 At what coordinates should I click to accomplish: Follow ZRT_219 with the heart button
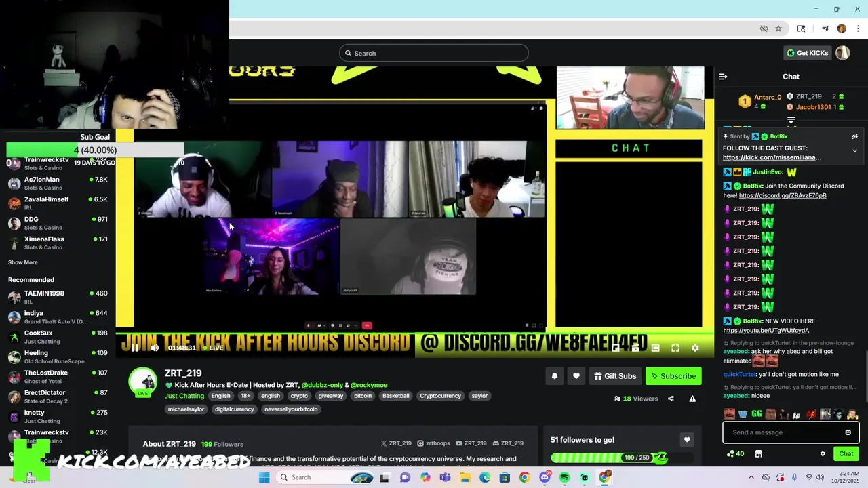pos(576,376)
